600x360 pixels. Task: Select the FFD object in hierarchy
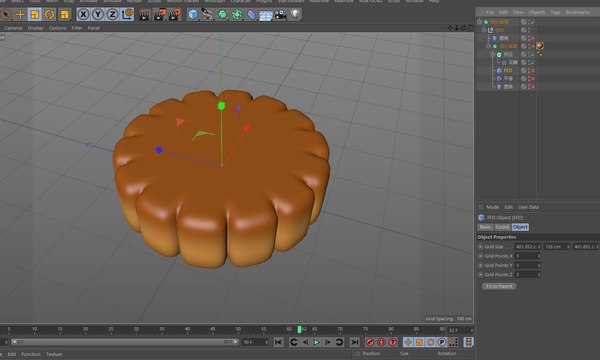pos(508,70)
